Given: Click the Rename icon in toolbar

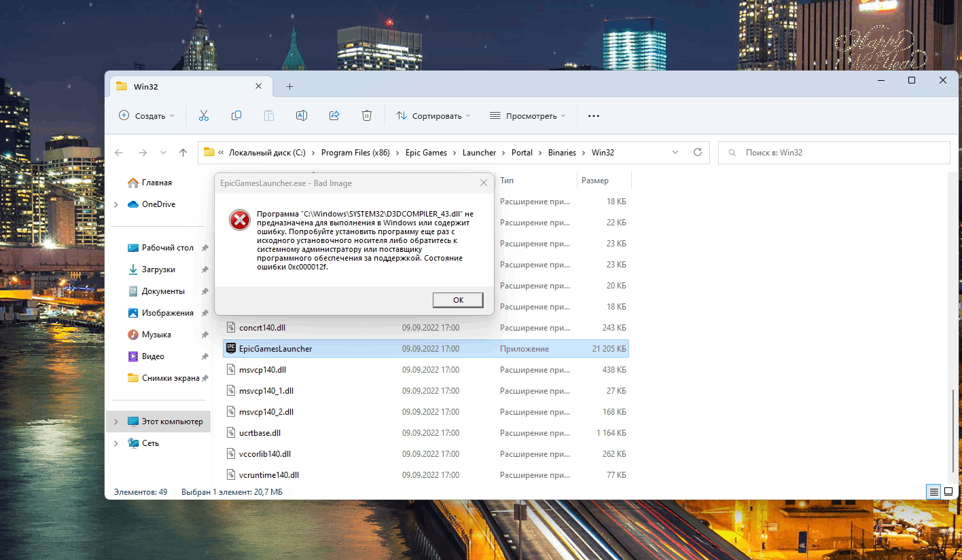Looking at the screenshot, I should tap(302, 115).
